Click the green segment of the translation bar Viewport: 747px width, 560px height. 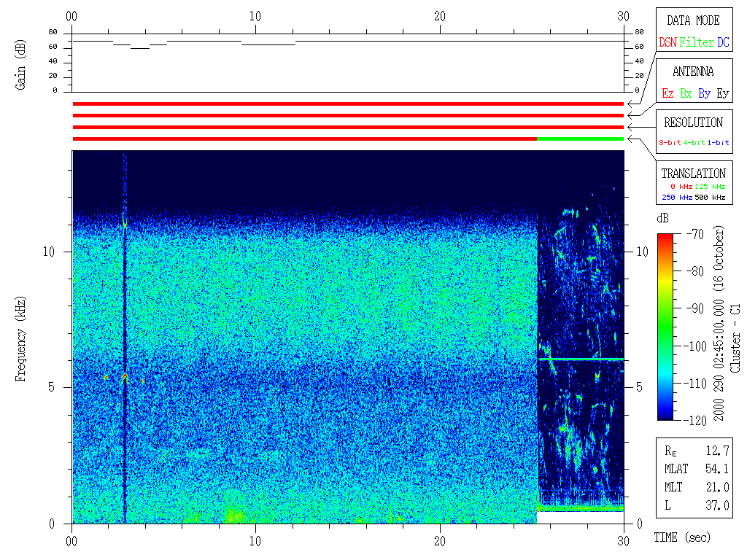pyautogui.click(x=580, y=139)
